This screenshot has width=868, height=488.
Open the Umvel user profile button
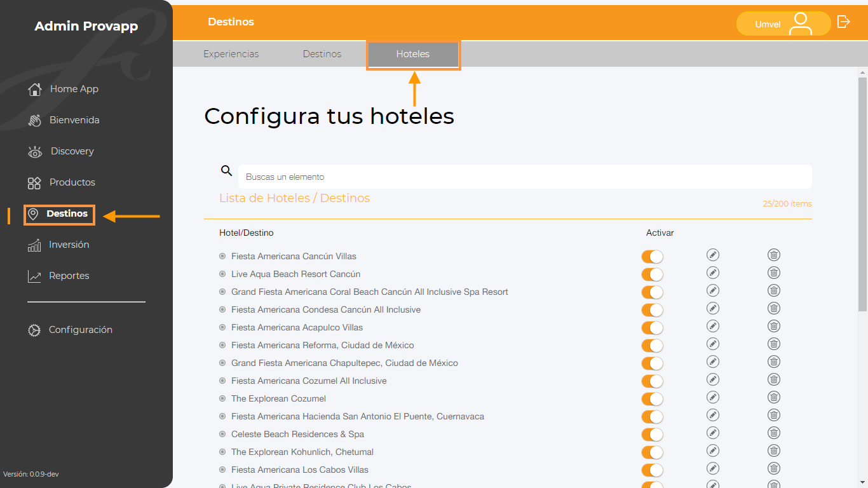pyautogui.click(x=783, y=24)
